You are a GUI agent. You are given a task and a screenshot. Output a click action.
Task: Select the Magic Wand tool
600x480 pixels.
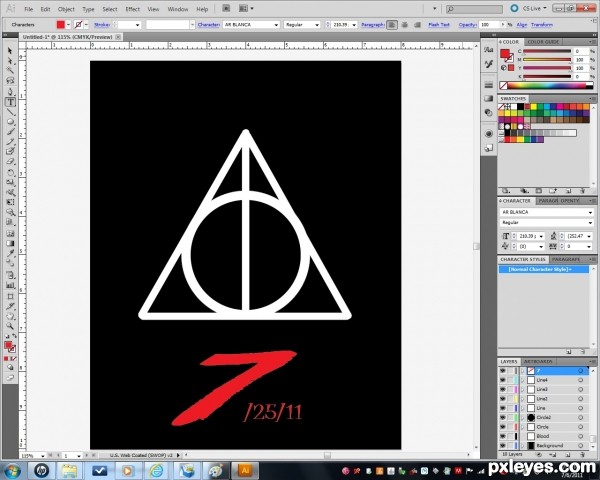[10, 70]
